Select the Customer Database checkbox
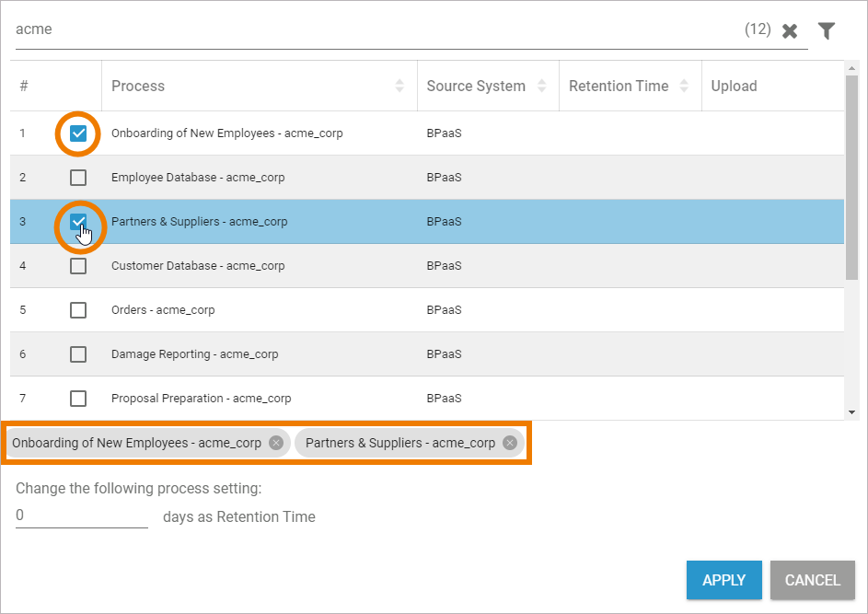 pyautogui.click(x=78, y=266)
